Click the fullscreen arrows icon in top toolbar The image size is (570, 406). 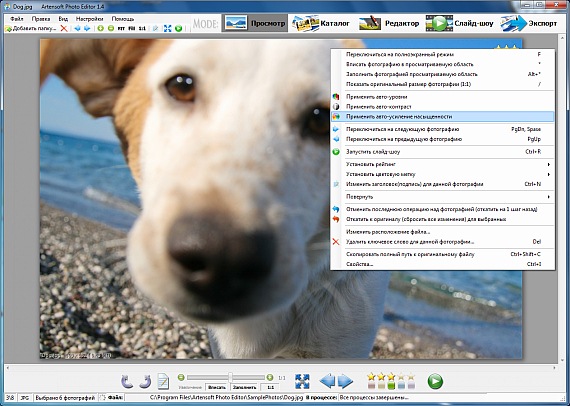168,28
